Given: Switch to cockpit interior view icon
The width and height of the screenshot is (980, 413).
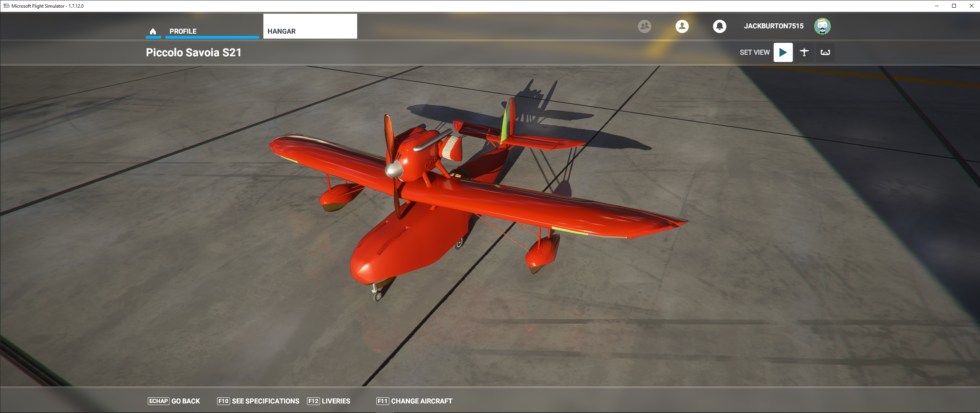Looking at the screenshot, I should [x=825, y=52].
